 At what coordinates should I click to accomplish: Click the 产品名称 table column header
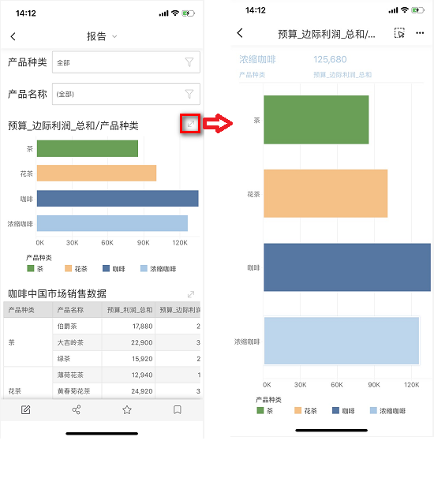point(77,310)
